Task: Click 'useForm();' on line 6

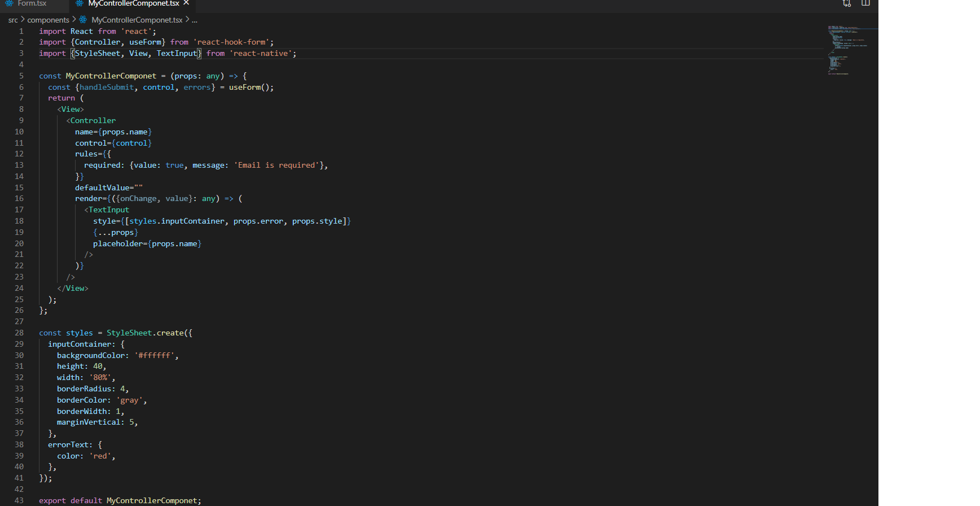Action: [251, 87]
